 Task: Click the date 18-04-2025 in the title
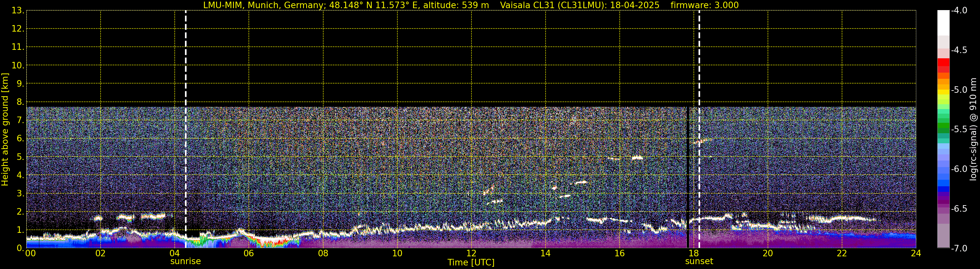[634, 5]
